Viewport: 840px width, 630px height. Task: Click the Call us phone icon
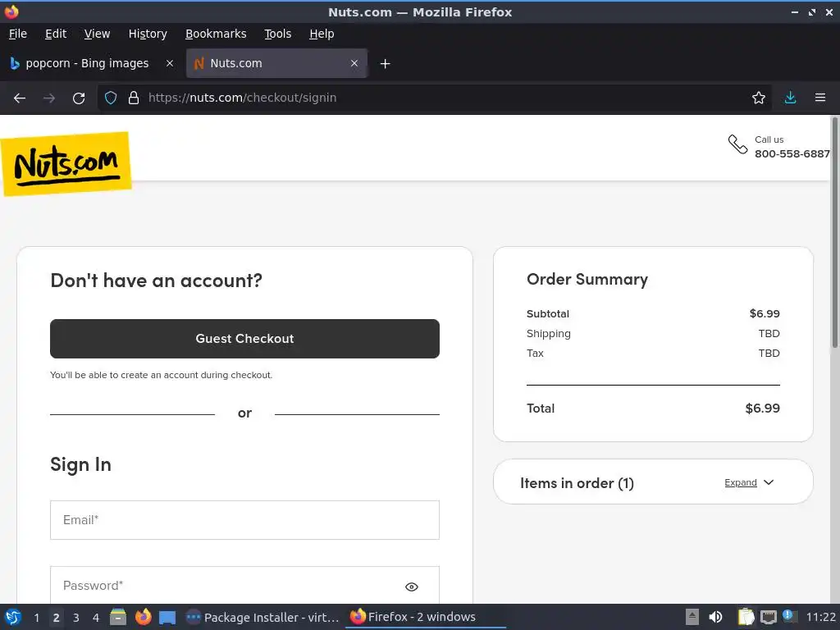coord(737,144)
